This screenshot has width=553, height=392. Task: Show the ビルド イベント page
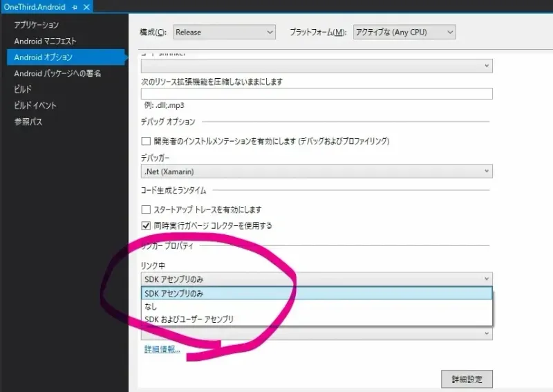coord(35,106)
